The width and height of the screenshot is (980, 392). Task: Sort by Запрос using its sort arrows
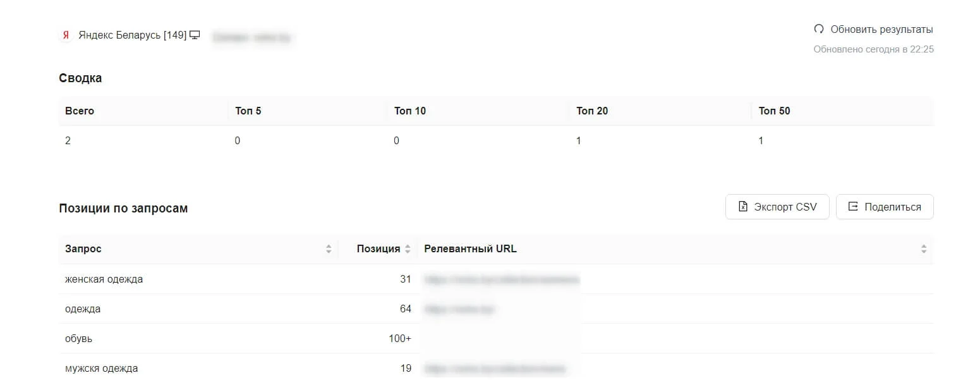coord(329,249)
